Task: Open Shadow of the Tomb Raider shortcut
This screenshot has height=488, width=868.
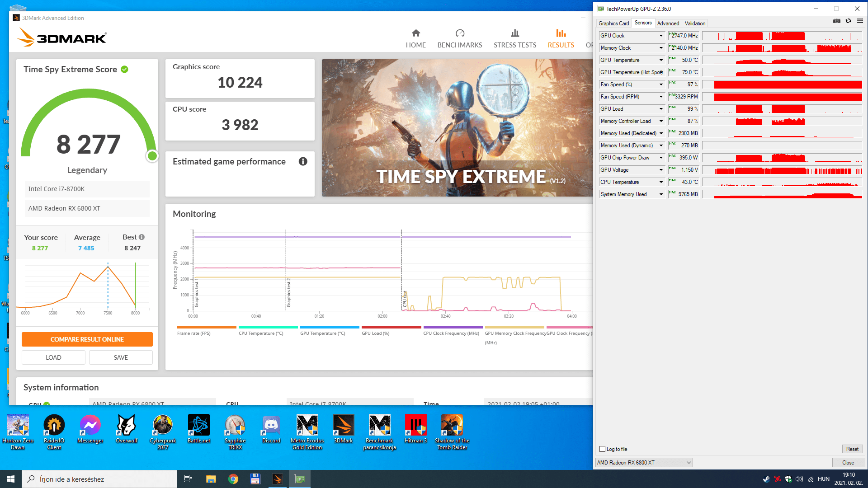Action: pos(452,432)
